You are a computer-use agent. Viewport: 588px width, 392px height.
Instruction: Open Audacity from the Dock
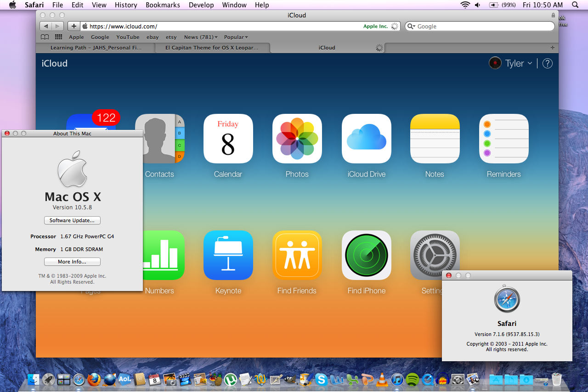pyautogui.click(x=443, y=379)
